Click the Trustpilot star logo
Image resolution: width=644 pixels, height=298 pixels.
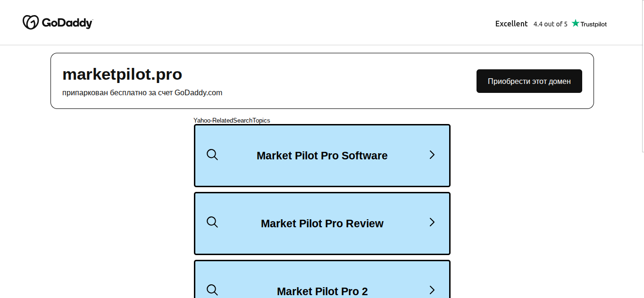coord(589,24)
